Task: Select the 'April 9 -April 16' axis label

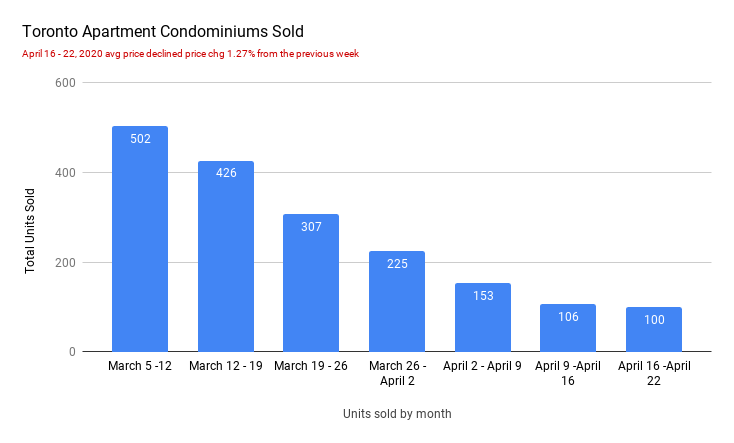Action: [x=568, y=373]
